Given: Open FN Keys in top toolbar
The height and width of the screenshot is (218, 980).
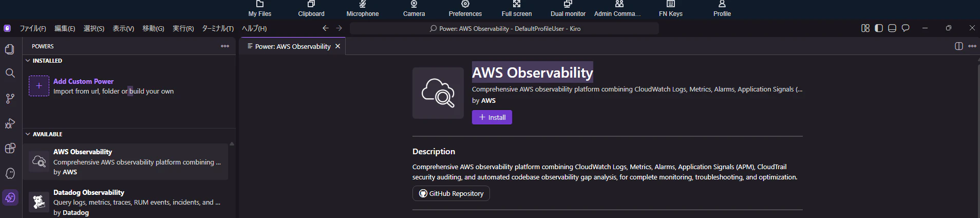Looking at the screenshot, I should (671, 9).
